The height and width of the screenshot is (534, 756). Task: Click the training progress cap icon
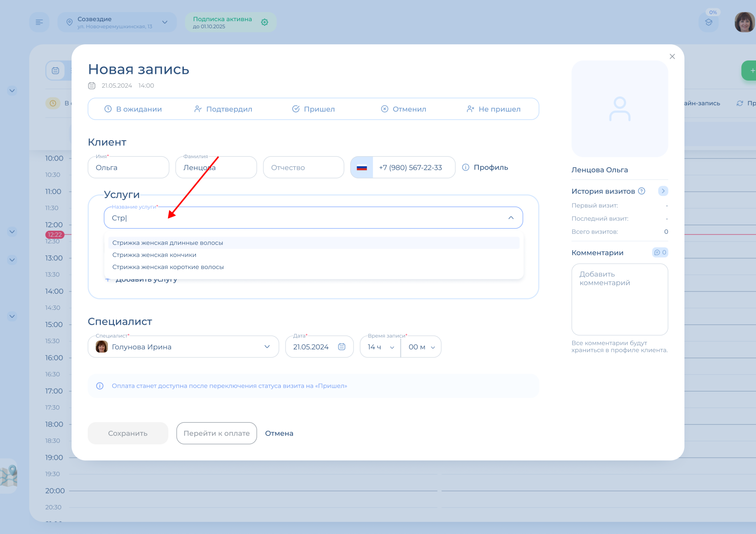click(x=708, y=22)
